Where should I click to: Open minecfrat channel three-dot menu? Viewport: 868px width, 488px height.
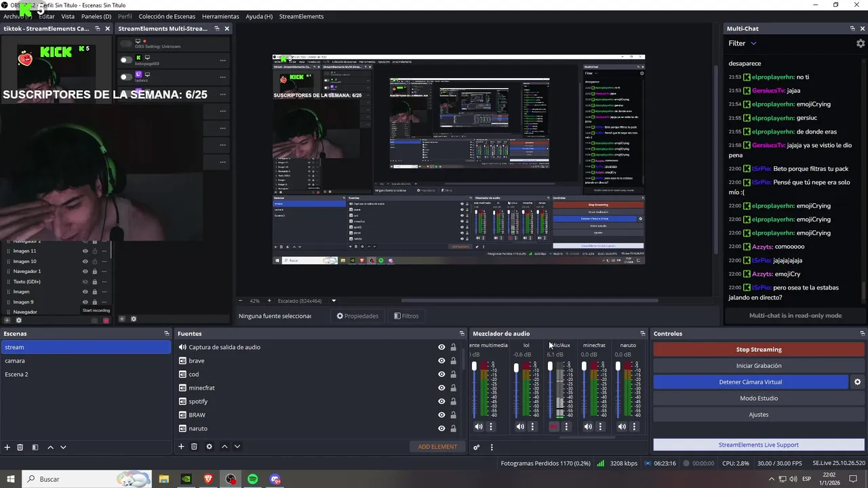(x=600, y=426)
